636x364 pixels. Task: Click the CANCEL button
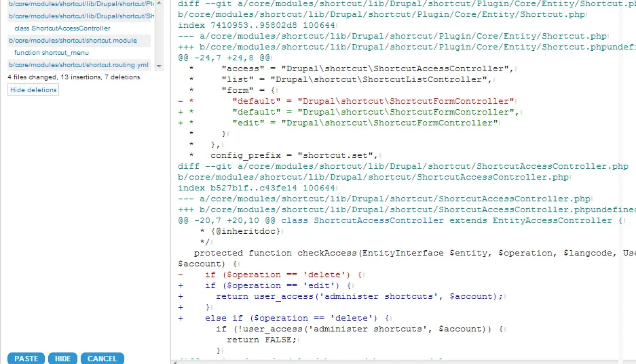[x=102, y=359]
